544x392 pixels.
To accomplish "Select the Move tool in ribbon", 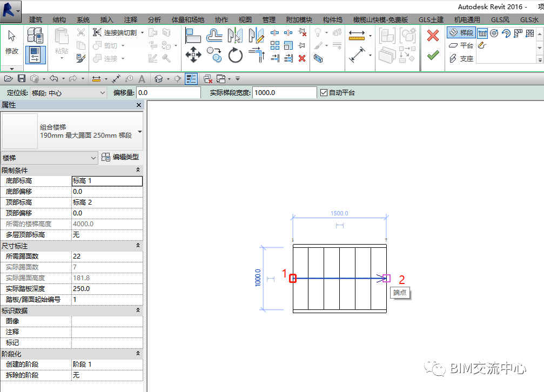I will pos(193,55).
